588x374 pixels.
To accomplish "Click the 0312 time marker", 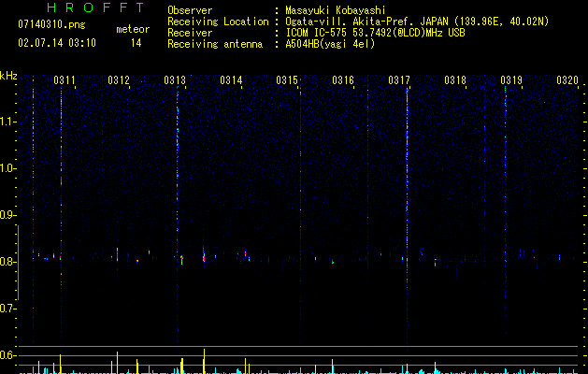I will pyautogui.click(x=119, y=80).
